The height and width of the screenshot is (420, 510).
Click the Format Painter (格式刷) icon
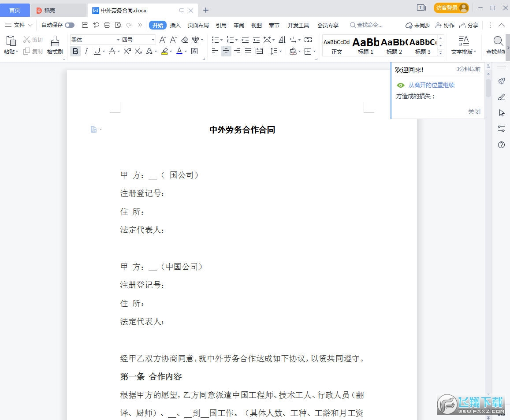tap(55, 45)
